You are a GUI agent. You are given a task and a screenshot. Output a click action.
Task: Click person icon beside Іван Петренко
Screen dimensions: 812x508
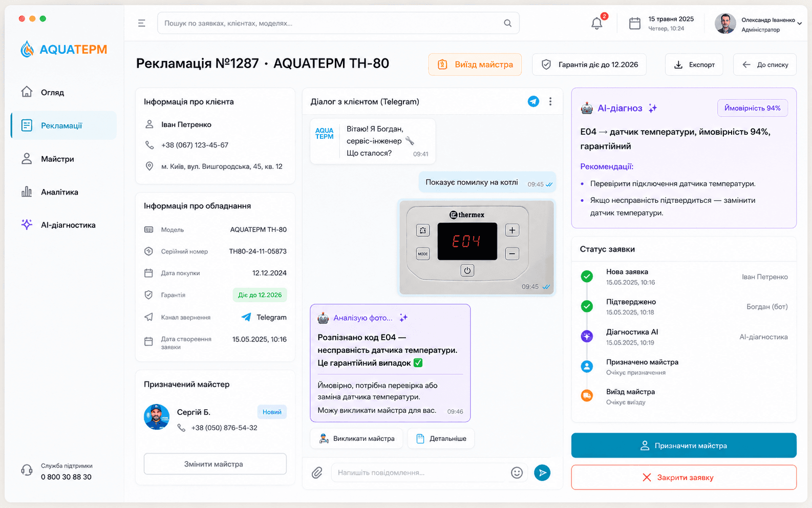click(149, 124)
